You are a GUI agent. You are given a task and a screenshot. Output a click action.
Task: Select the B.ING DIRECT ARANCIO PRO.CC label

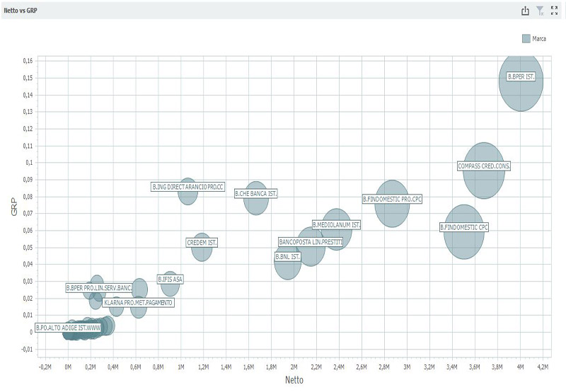click(188, 187)
